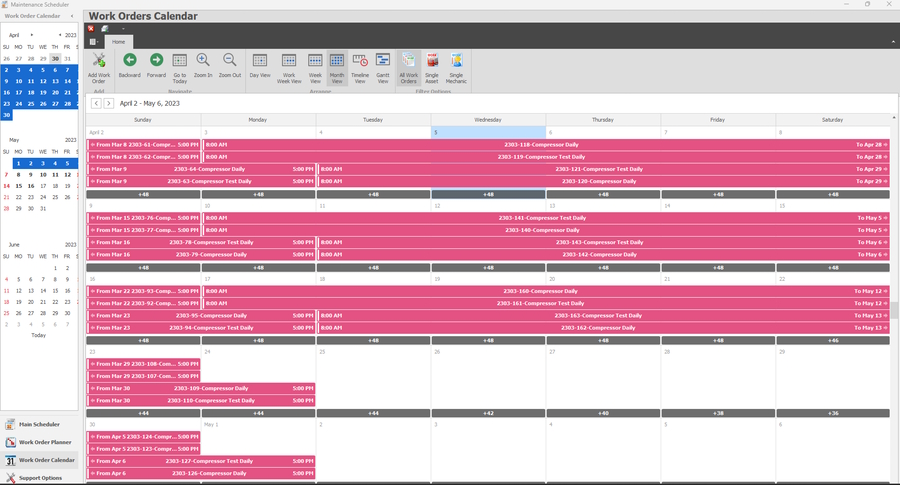Select Month View in ribbon
The height and width of the screenshot is (485, 900).
click(x=337, y=68)
